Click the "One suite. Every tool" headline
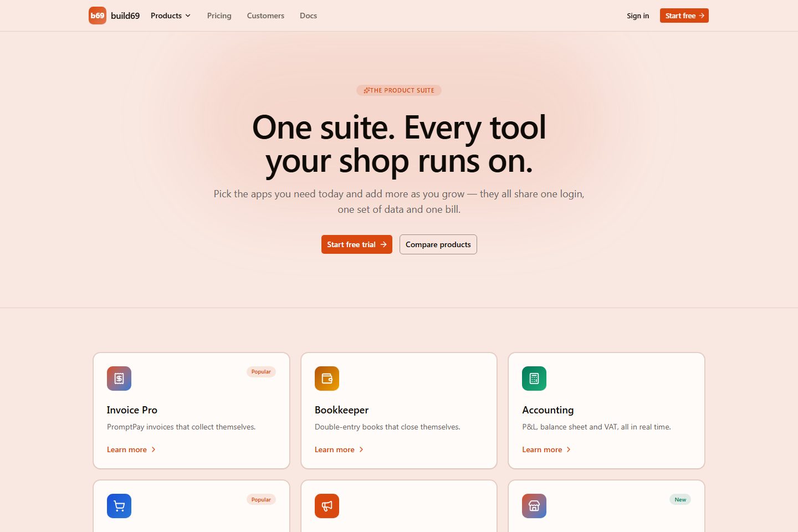 [399, 127]
